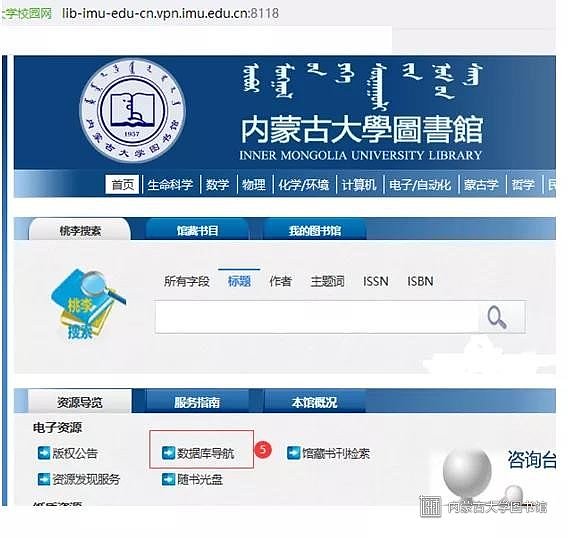The image size is (568, 538).
Task: Choose the 主题词 search field option
Action: click(327, 281)
